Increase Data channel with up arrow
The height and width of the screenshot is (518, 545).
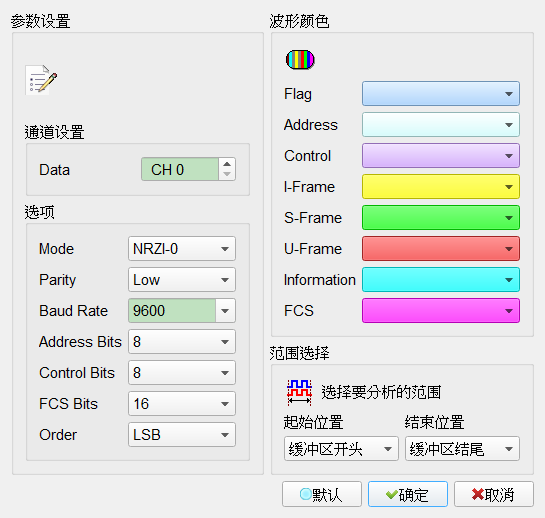click(227, 164)
